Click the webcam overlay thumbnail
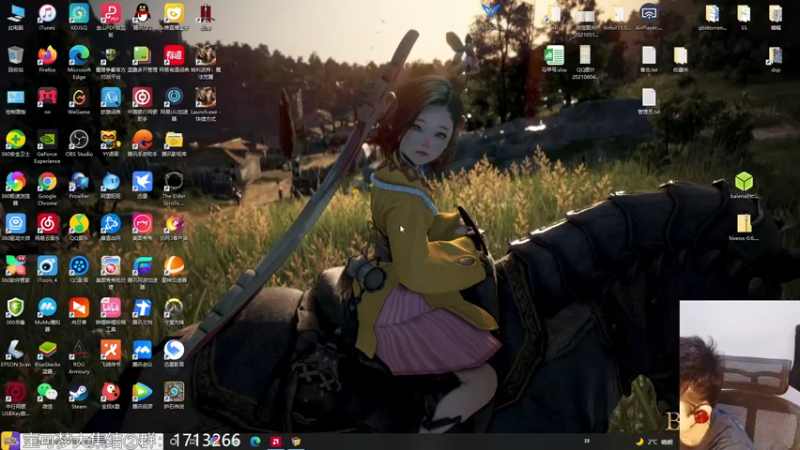 (x=740, y=375)
